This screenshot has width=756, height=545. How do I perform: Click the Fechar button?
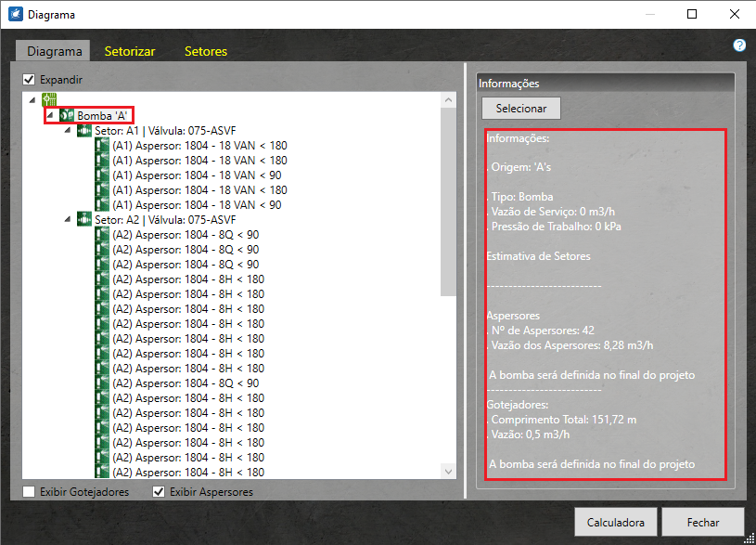(x=703, y=522)
